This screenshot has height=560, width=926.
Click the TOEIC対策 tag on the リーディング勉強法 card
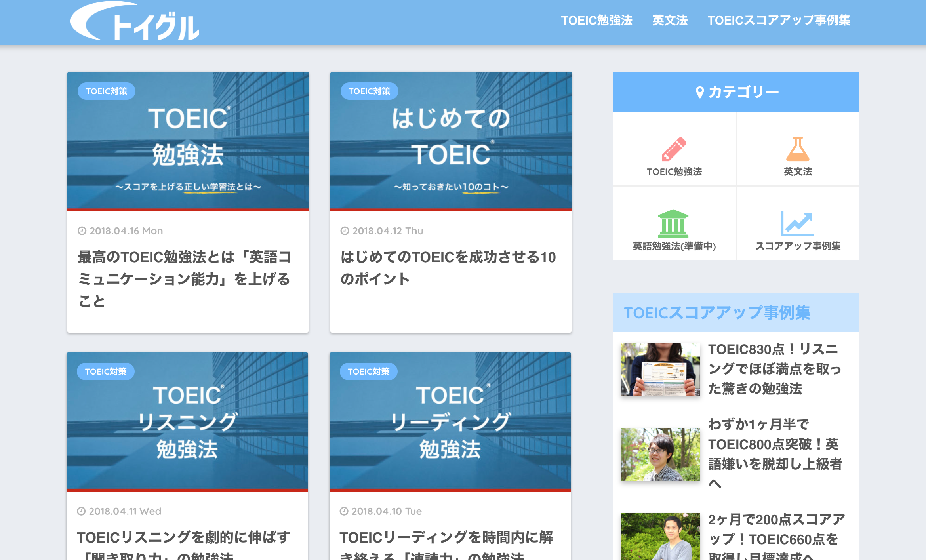tap(369, 371)
